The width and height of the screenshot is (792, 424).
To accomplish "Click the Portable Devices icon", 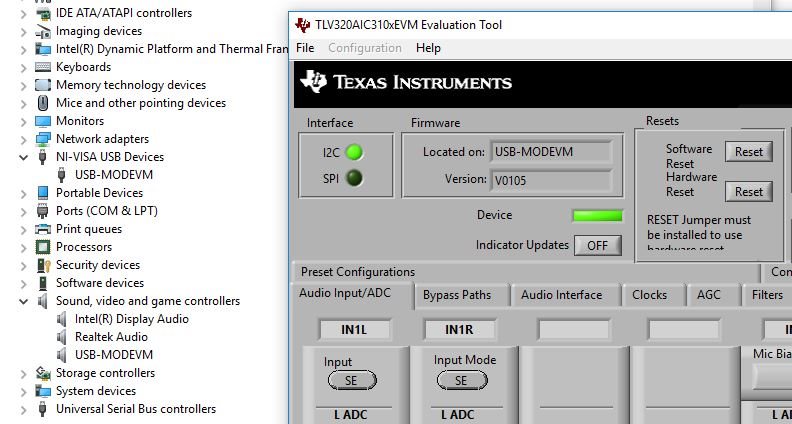I will 43,193.
